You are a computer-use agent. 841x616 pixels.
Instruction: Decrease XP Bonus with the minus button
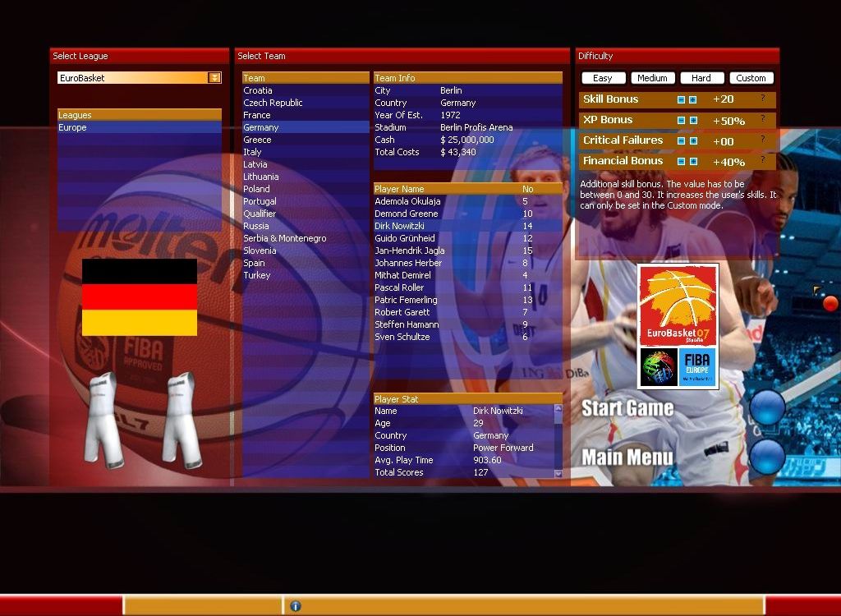tap(681, 120)
